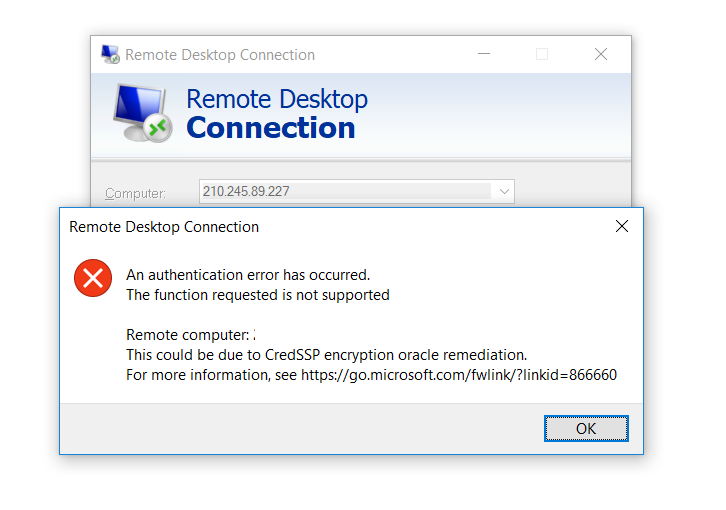The image size is (726, 510).
Task: Click the Computer field showing 210.245.89.227
Action: [x=345, y=191]
